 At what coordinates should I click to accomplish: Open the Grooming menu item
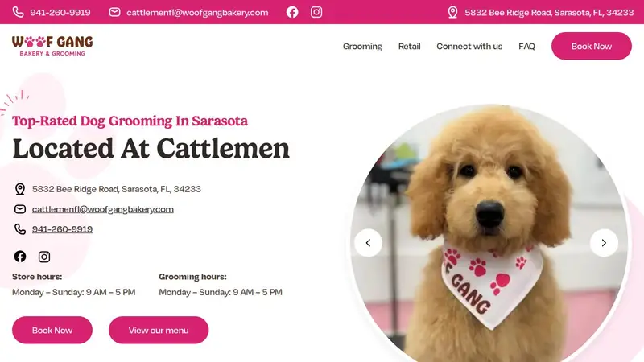tap(362, 47)
